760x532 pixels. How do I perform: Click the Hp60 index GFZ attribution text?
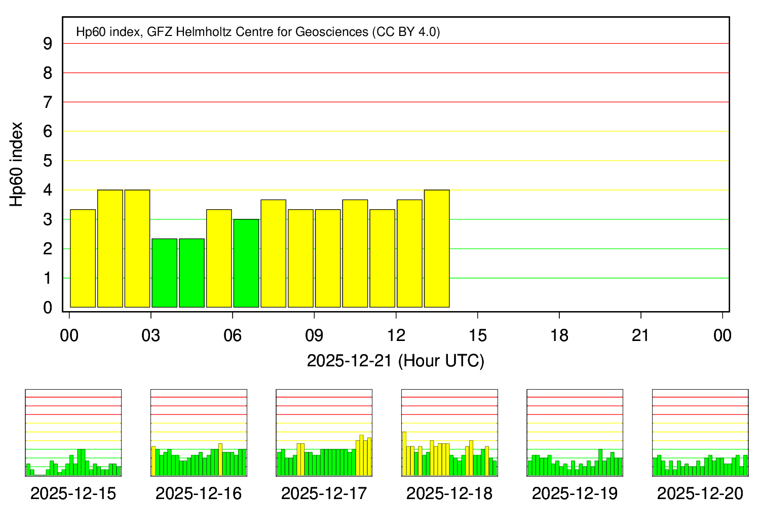pos(258,32)
